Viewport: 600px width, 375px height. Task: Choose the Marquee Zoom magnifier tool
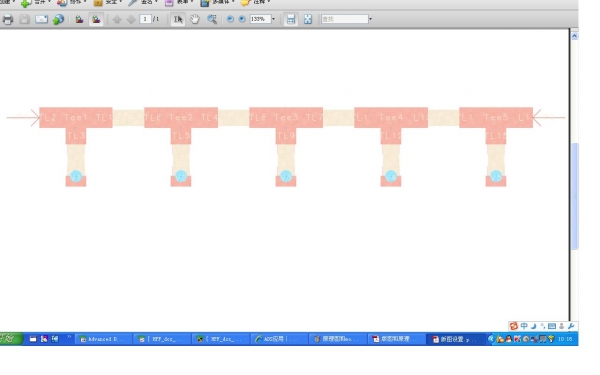coord(212,19)
